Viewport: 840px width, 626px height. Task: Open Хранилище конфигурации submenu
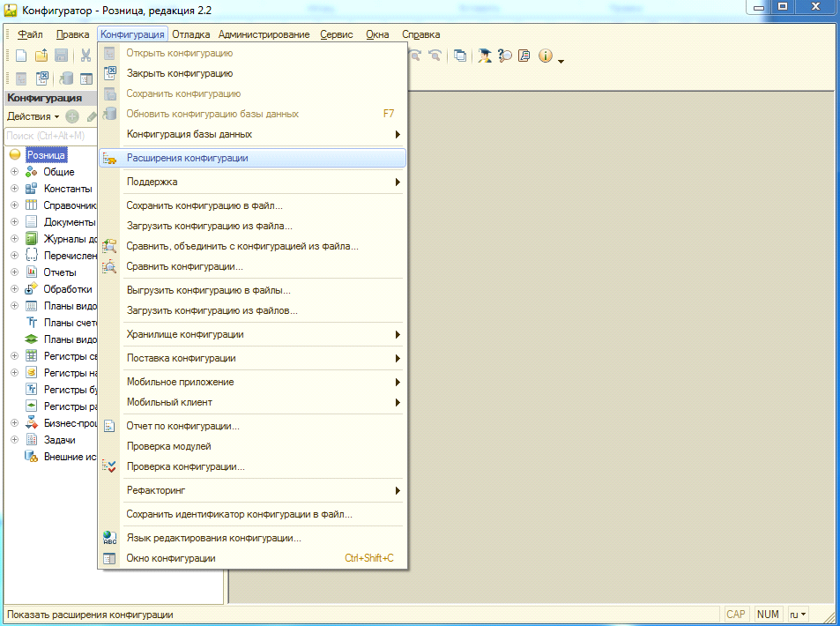252,334
